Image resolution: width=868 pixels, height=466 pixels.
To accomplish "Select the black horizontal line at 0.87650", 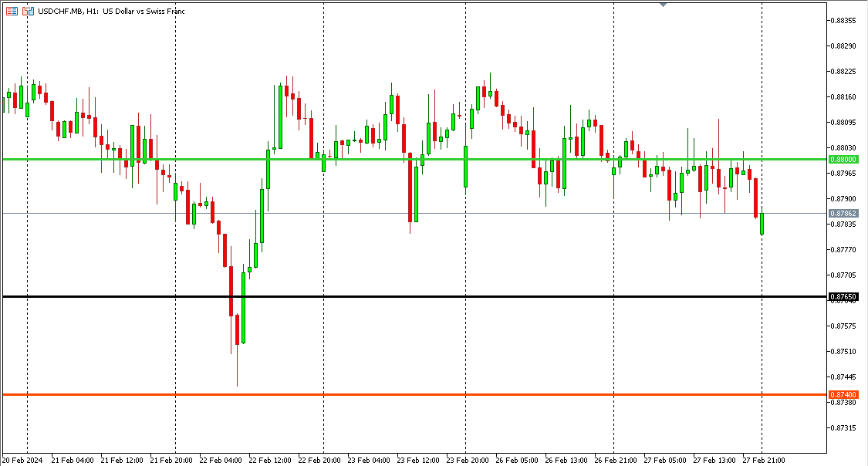I will [414, 296].
